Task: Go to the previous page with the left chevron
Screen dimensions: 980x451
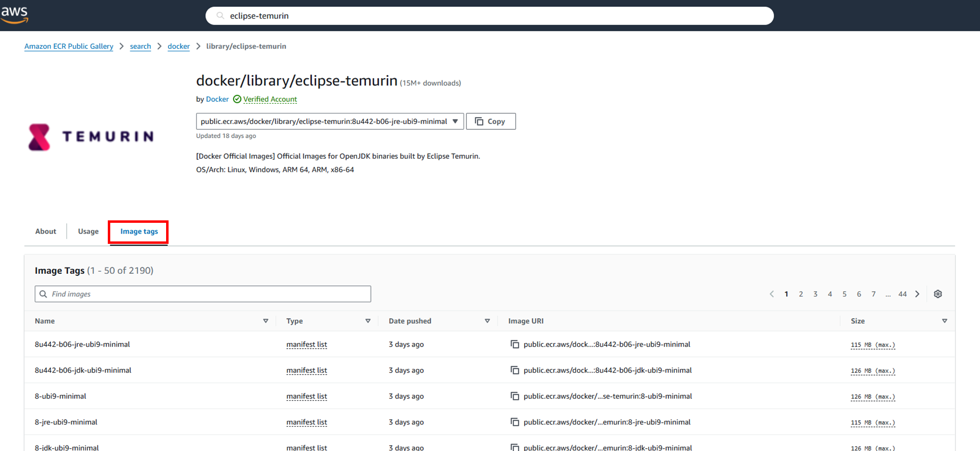Action: (772, 294)
